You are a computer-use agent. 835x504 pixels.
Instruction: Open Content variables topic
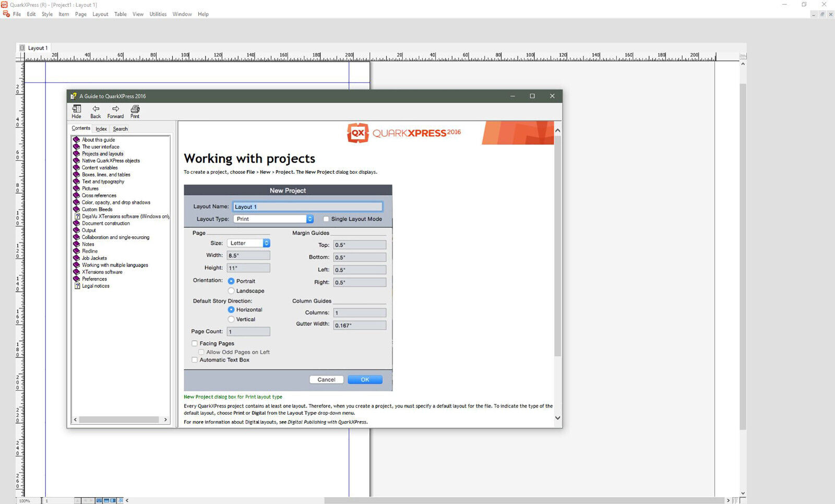click(100, 167)
